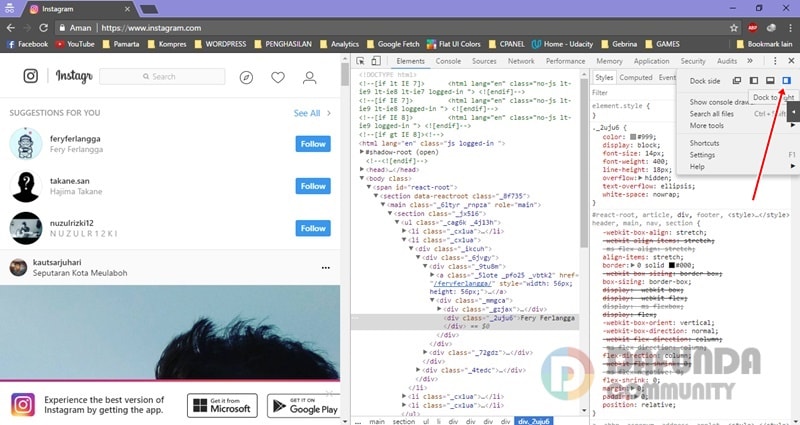The width and height of the screenshot is (800, 425).
Task: Select the DevTools inspect element icon
Action: (361, 61)
